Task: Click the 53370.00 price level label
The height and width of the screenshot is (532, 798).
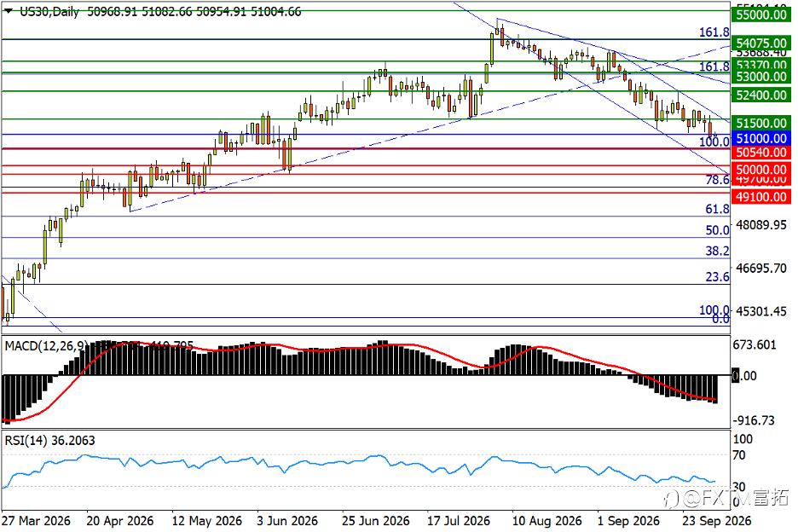Action: click(x=761, y=65)
